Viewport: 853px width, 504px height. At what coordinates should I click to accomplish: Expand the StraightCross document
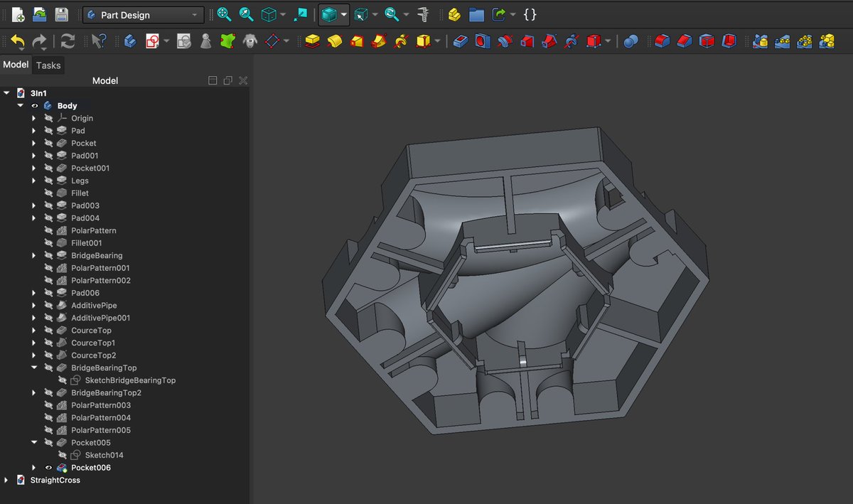(x=6, y=481)
